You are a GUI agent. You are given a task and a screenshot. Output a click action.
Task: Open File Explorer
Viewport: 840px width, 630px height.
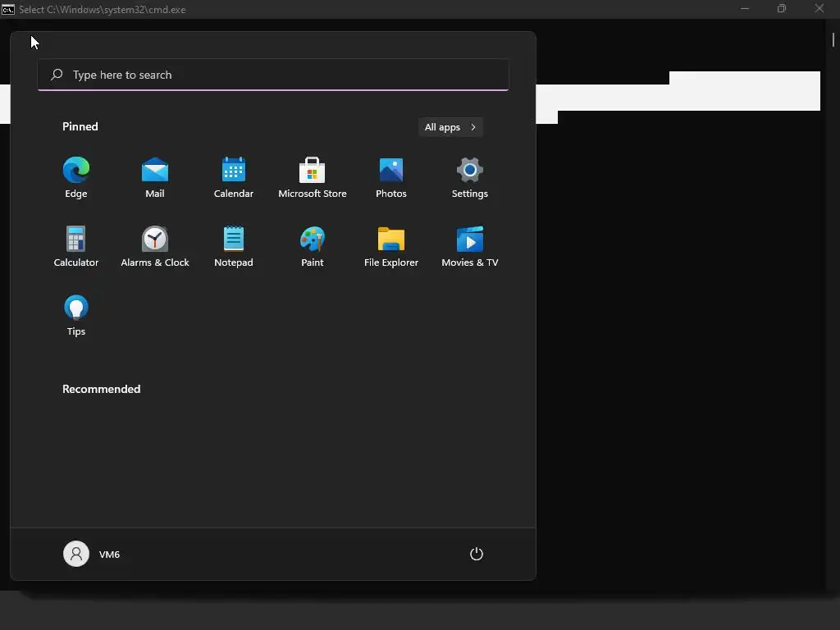(x=391, y=247)
